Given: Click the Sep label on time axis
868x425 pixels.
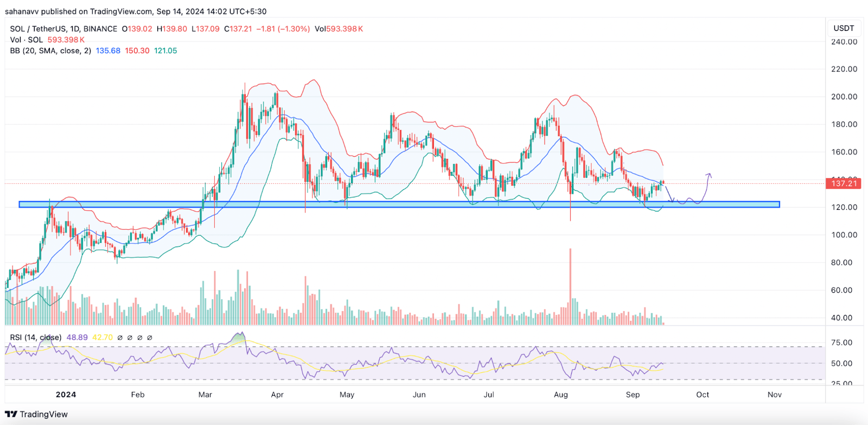Looking at the screenshot, I should tap(633, 395).
